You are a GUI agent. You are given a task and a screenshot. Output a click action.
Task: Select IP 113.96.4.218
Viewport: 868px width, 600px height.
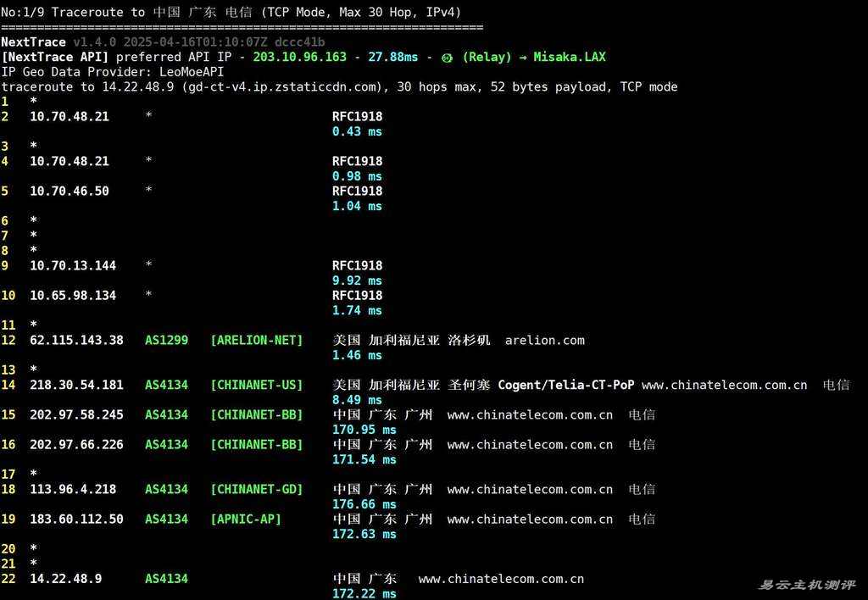coord(73,490)
